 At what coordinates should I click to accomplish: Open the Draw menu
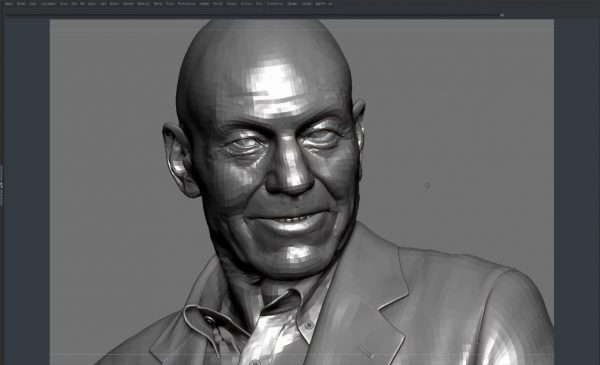[x=64, y=4]
